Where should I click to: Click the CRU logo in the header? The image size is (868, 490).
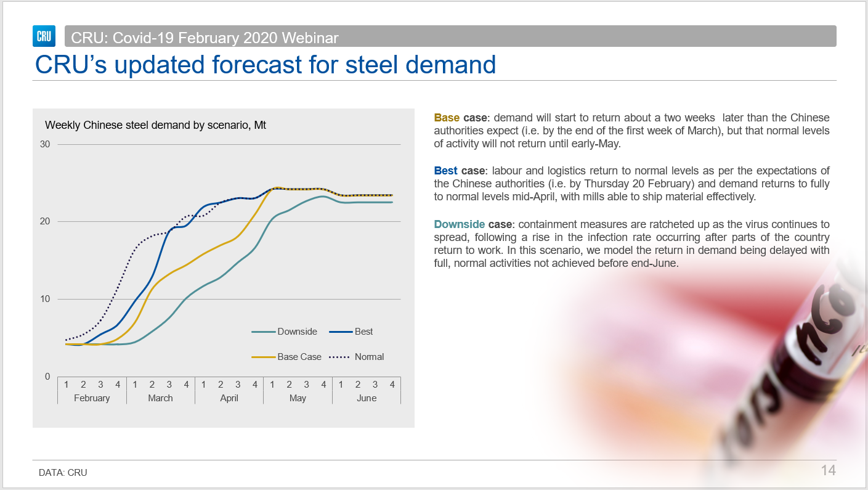[x=44, y=36]
